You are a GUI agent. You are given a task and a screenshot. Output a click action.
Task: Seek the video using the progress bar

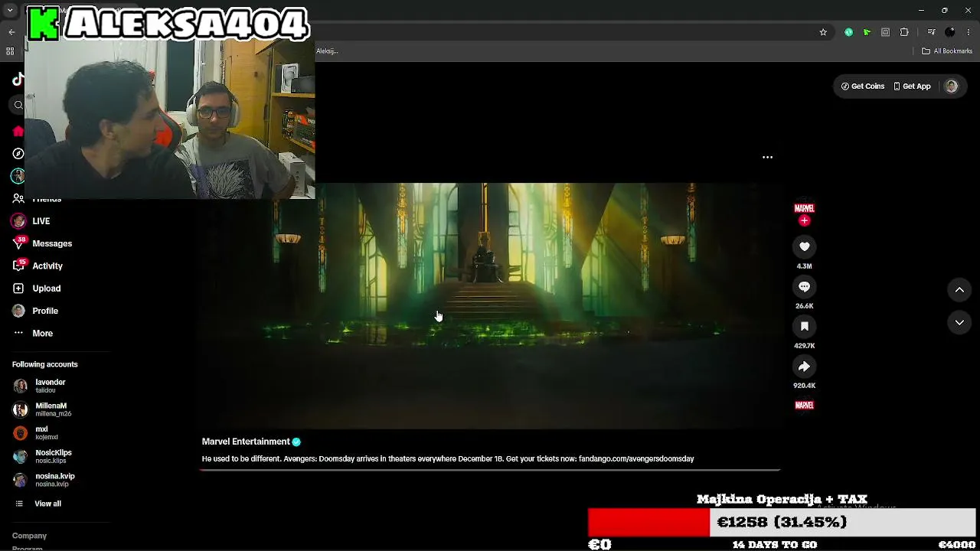[x=490, y=469]
